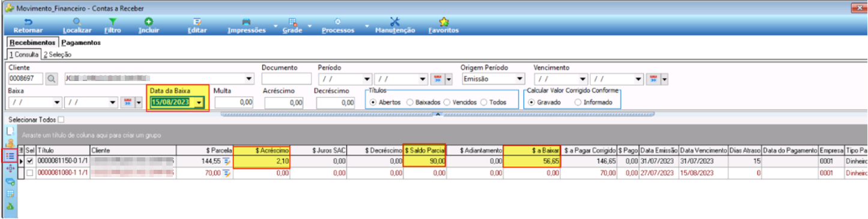Click into the Documento field

(286, 79)
